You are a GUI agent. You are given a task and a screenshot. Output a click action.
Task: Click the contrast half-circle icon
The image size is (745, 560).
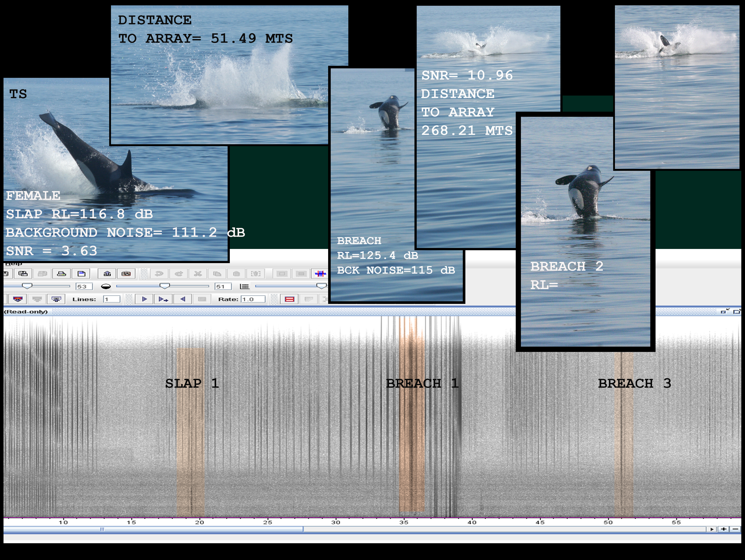coord(106,286)
